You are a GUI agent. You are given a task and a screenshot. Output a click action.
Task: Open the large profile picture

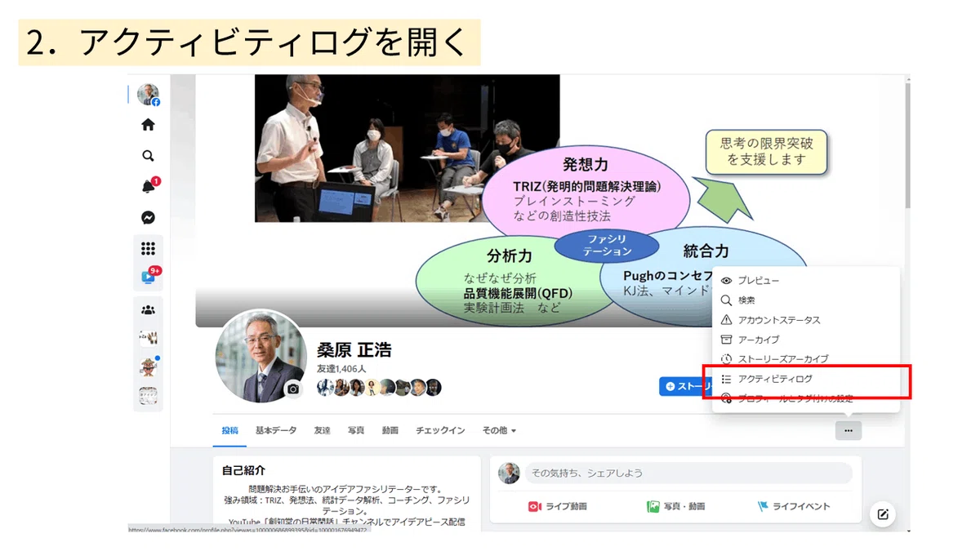[261, 355]
